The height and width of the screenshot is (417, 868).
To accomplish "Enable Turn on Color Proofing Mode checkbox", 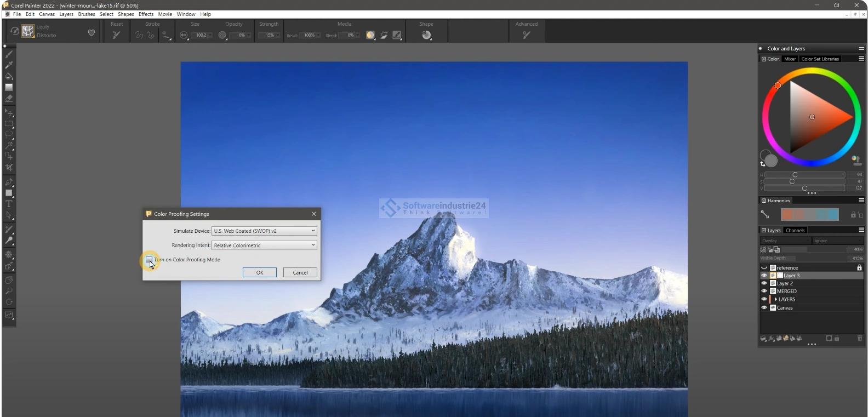I will (x=149, y=260).
